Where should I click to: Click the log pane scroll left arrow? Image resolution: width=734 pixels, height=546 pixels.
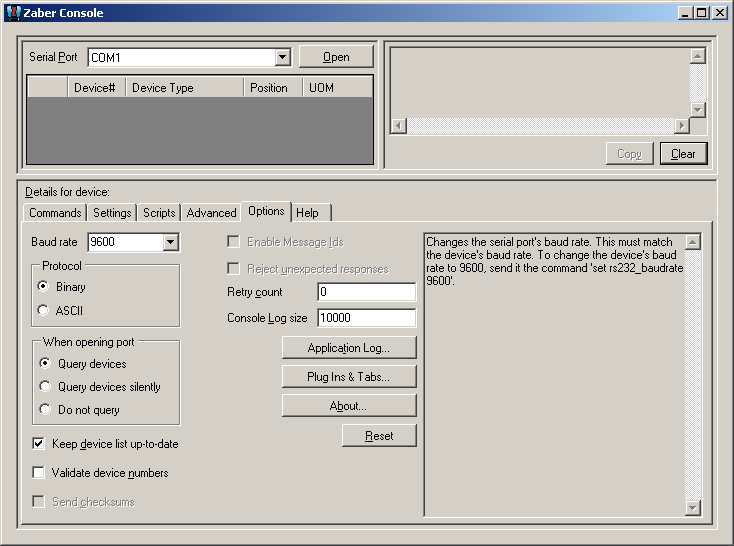399,125
